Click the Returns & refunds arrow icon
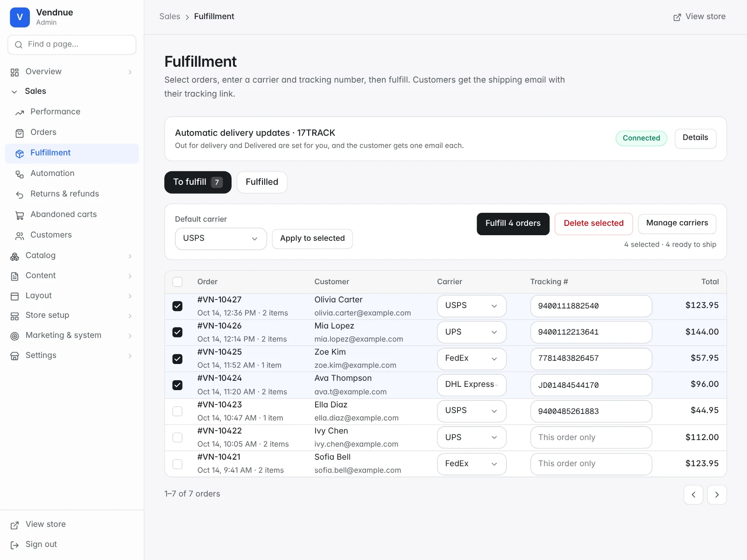Viewport: 747px width, 560px height. [x=20, y=195]
